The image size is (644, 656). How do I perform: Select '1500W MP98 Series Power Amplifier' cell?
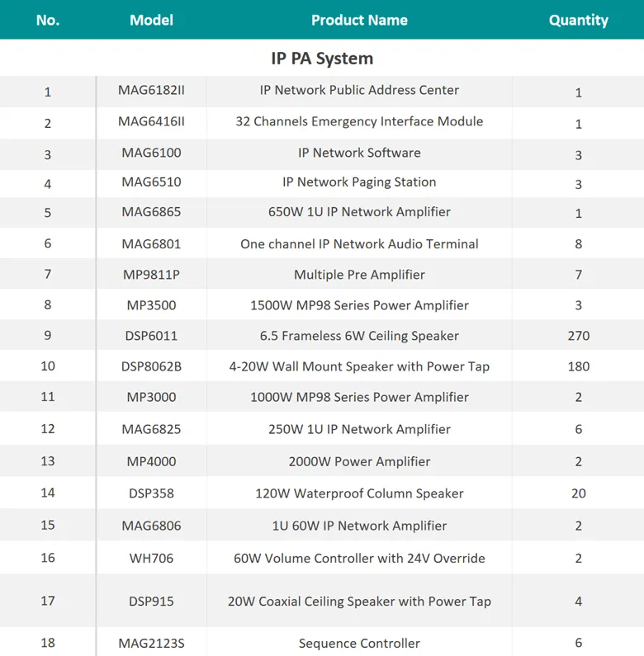click(359, 305)
